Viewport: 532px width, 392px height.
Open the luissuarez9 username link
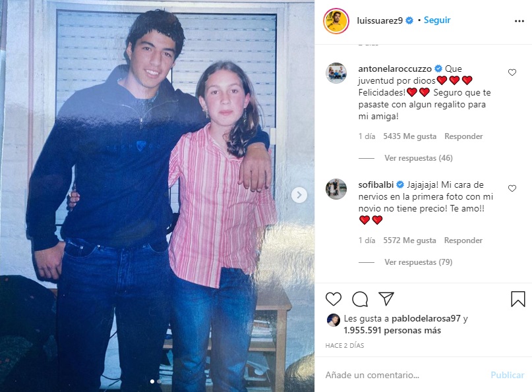[380, 20]
